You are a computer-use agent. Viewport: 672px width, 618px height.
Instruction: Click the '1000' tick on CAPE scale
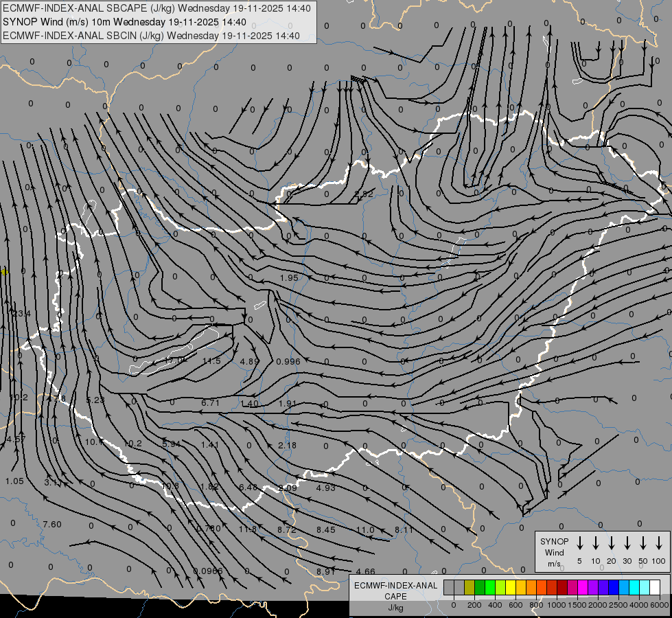tap(556, 605)
